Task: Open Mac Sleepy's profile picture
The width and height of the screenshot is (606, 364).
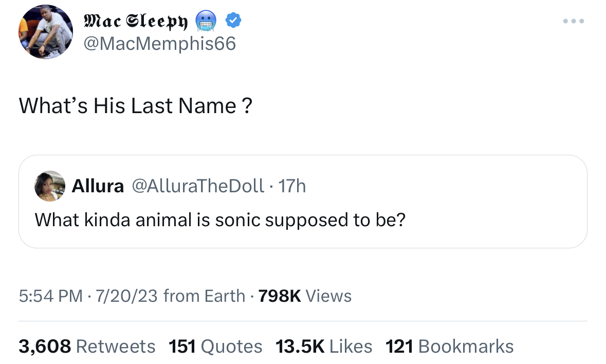Action: coord(46,32)
